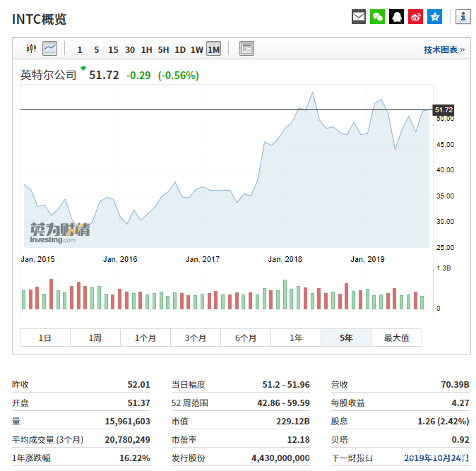Show the 最大值 time range
This screenshot has height=471, width=476.
coord(396,338)
